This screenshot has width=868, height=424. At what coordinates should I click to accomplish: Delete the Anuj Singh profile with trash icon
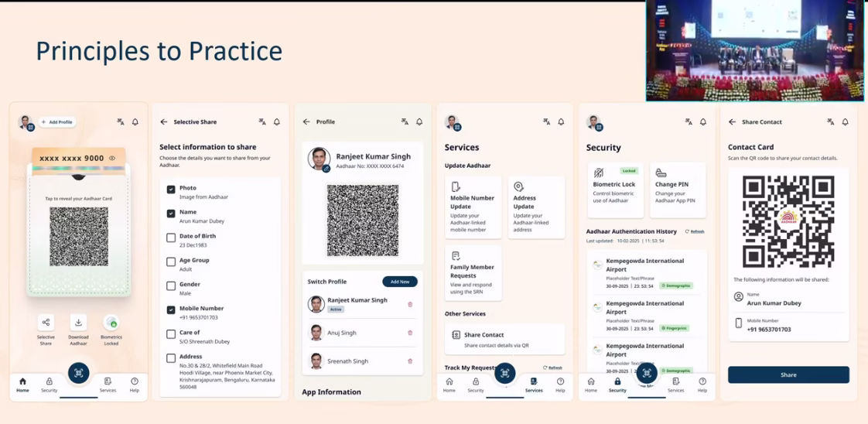coord(410,333)
